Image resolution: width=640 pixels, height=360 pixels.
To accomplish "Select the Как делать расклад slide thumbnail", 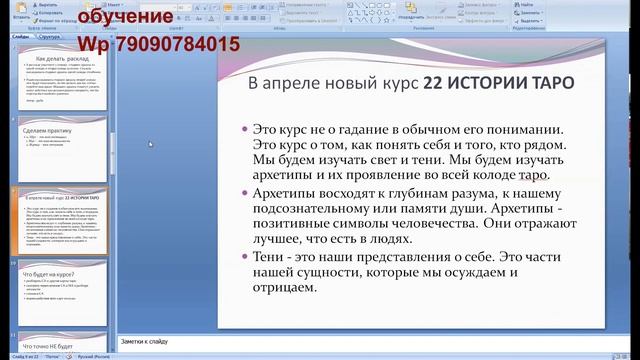I will (x=62, y=78).
